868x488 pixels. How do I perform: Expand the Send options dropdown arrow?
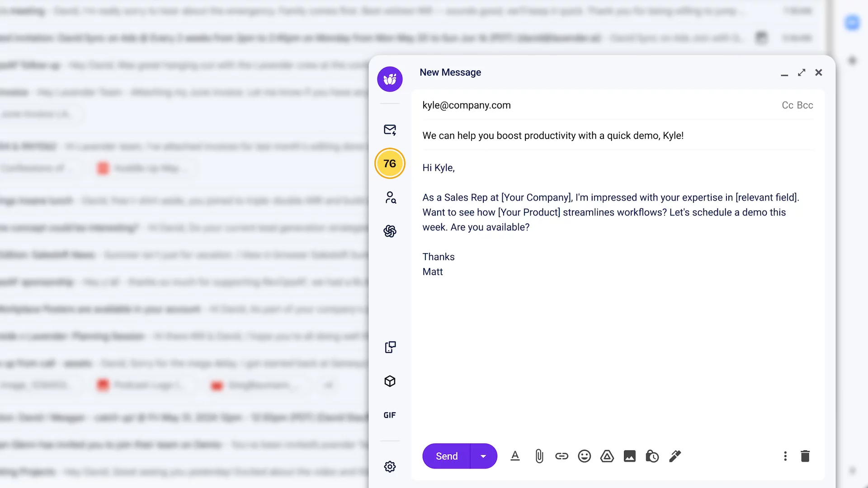[x=483, y=456]
